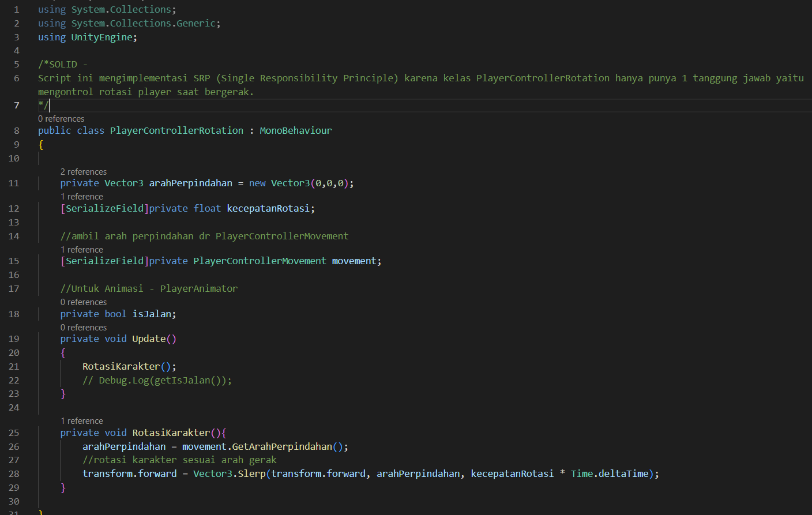This screenshot has height=515, width=812.
Task: Click "1 reference" above RotasiKarakter method
Action: click(x=81, y=420)
